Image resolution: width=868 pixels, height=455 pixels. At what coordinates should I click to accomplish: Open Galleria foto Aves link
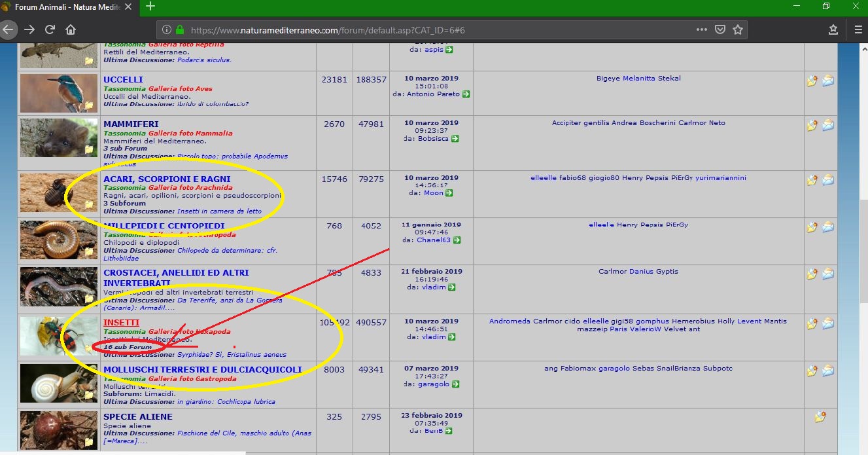click(180, 88)
